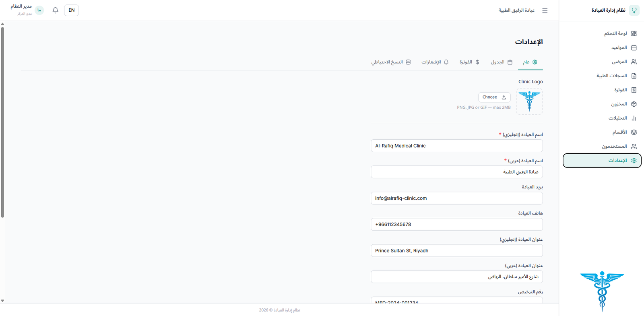The width and height of the screenshot is (644, 316).
Task: Select the الفوترة settings tab
Action: point(469,62)
